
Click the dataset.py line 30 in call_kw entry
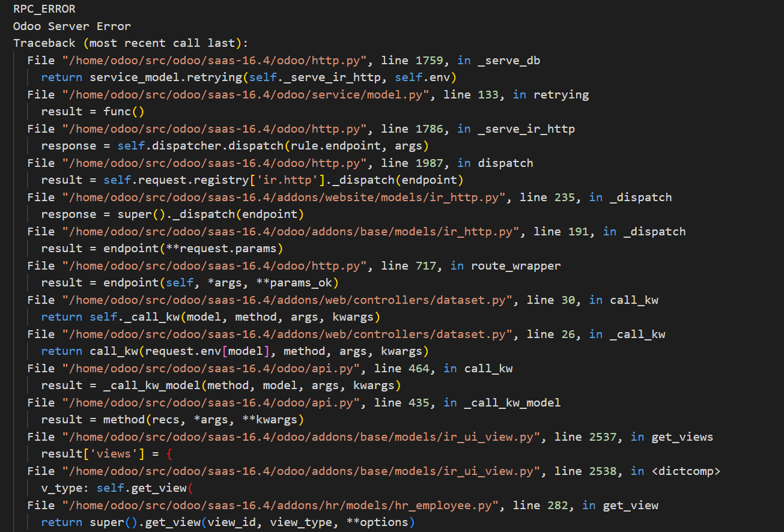342,300
